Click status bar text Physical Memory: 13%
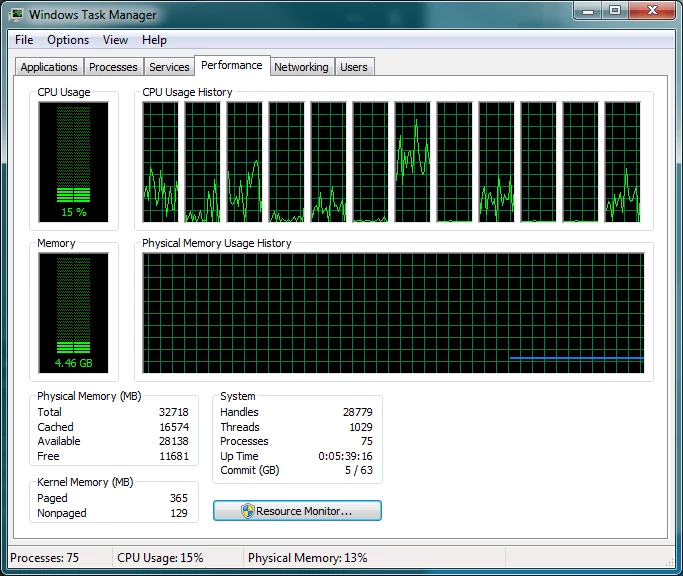 pyautogui.click(x=308, y=558)
